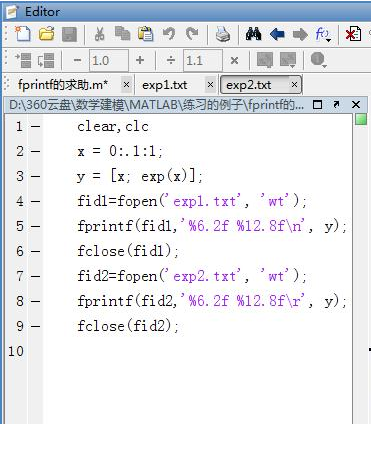Image resolution: width=371 pixels, height=459 pixels.
Task: Click the 1.1 multiplier value field
Action: 203,60
